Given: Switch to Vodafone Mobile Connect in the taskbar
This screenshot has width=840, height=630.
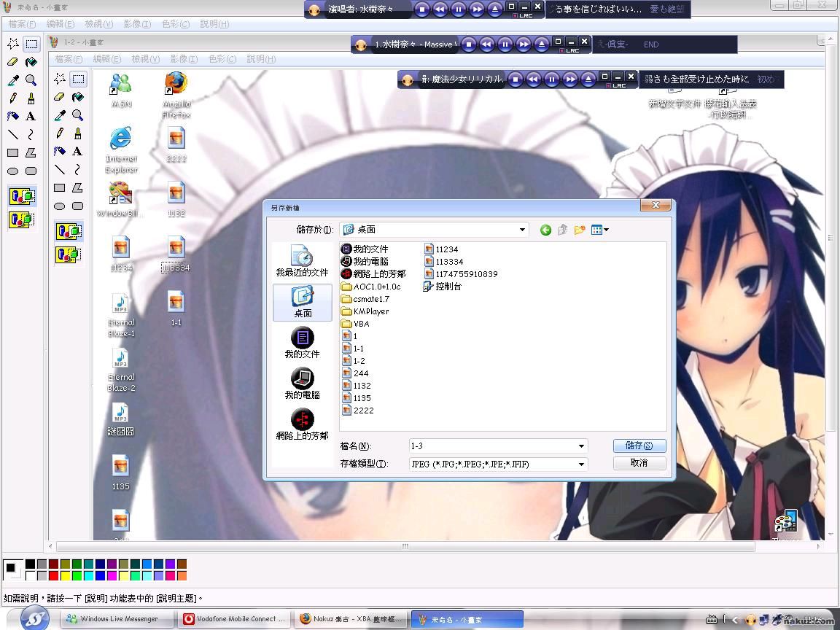Looking at the screenshot, I should point(236,619).
